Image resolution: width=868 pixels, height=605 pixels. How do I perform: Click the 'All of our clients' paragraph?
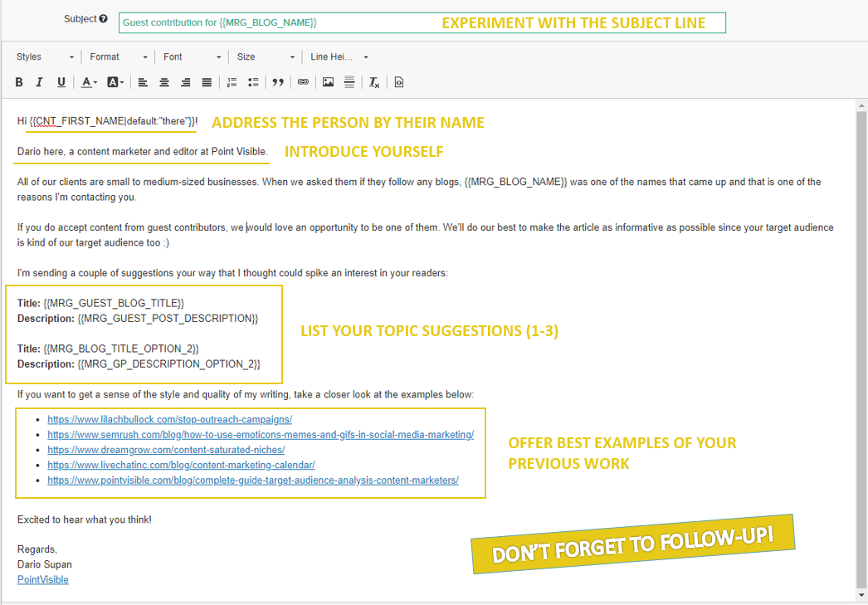(419, 189)
